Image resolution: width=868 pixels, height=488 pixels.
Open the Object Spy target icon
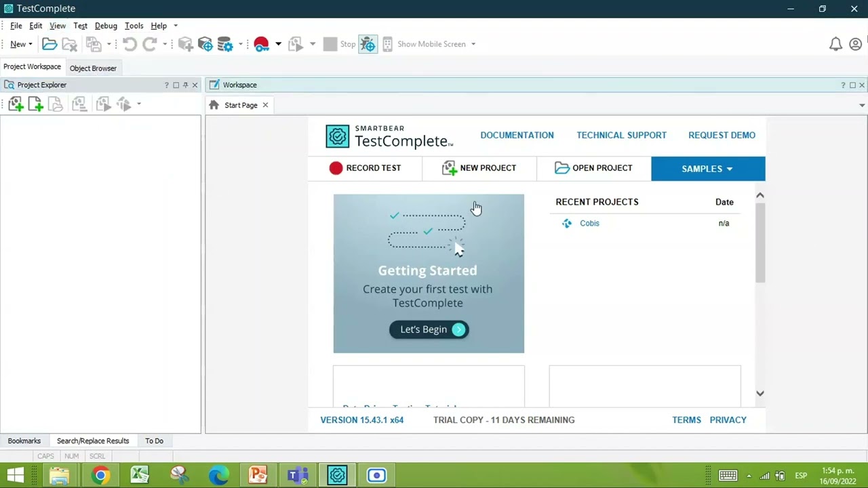click(x=205, y=44)
